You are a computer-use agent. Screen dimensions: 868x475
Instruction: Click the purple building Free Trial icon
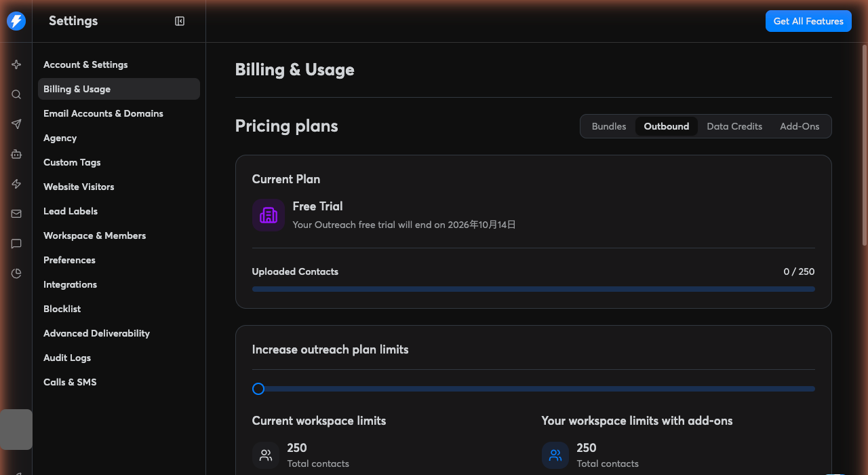pos(269,215)
